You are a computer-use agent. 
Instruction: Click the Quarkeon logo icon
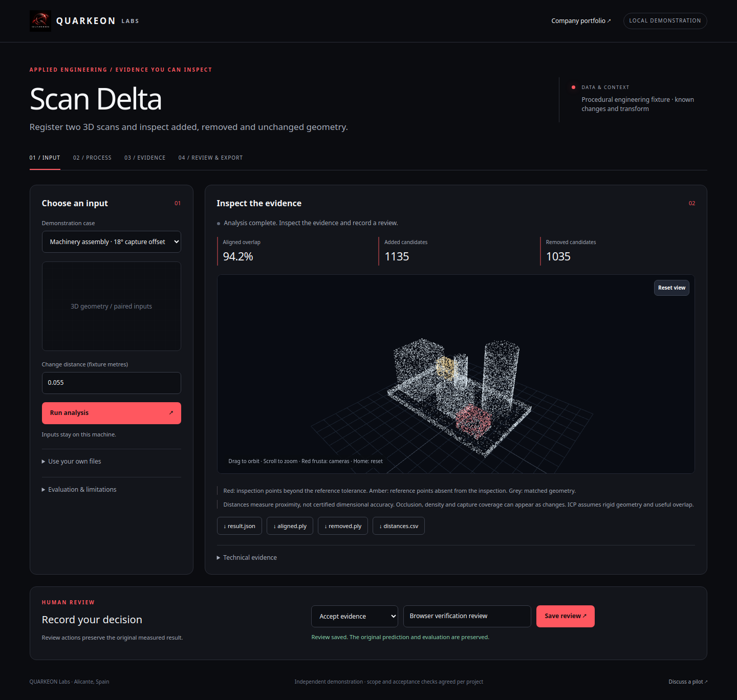coord(40,21)
